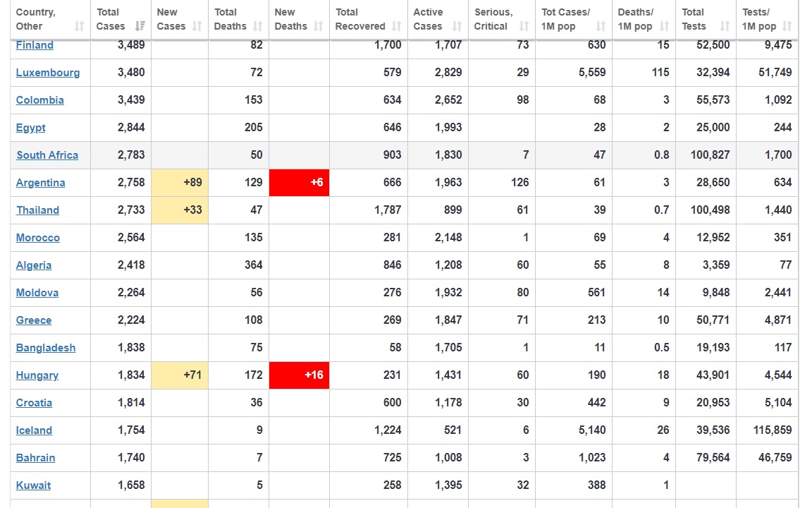Open the Finland country link
The height and width of the screenshot is (508, 812).
pos(35,45)
